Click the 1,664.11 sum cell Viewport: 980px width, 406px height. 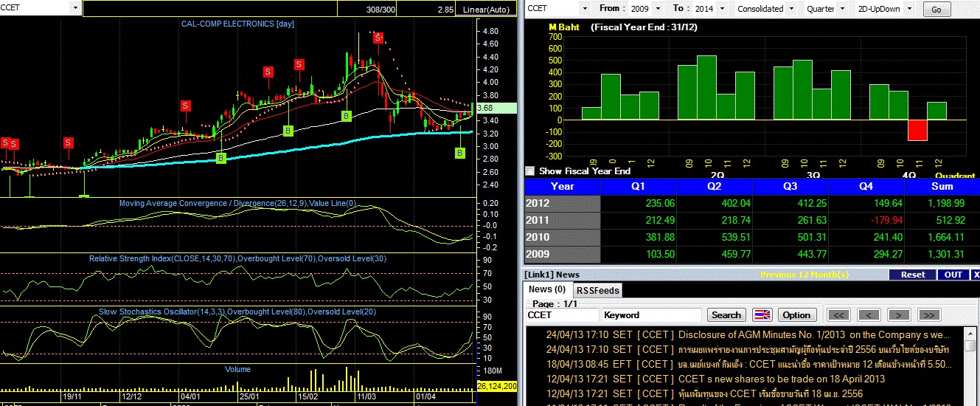tap(942, 237)
